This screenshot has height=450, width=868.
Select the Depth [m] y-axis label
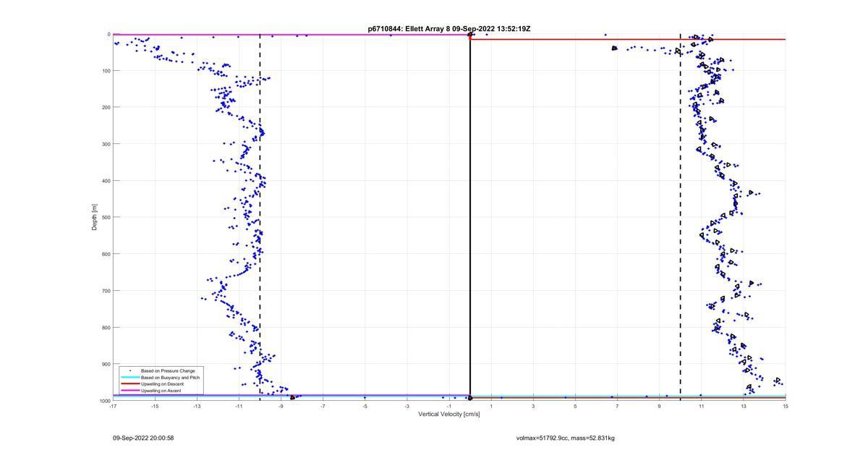tap(94, 217)
